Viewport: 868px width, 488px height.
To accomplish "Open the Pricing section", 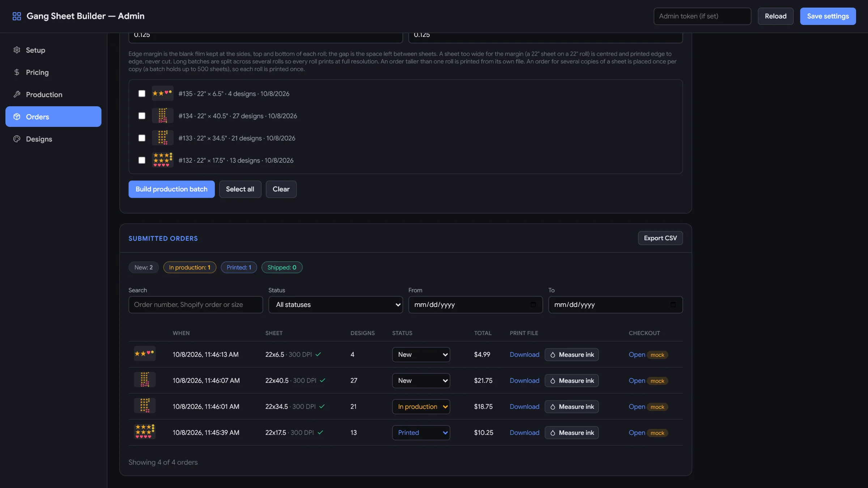I will pos(54,72).
